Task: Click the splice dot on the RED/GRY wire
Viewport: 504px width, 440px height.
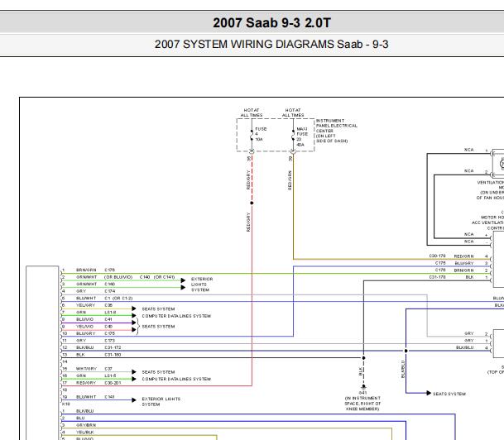Action: click(252, 203)
